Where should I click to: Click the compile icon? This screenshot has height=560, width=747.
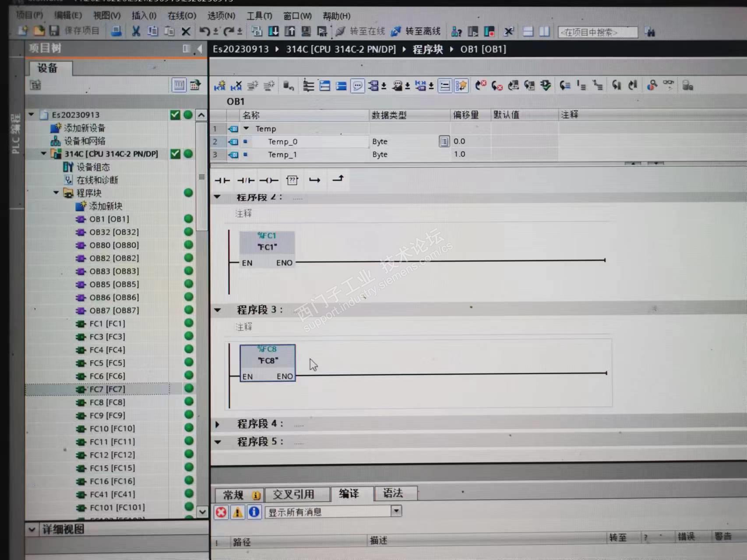[257, 31]
